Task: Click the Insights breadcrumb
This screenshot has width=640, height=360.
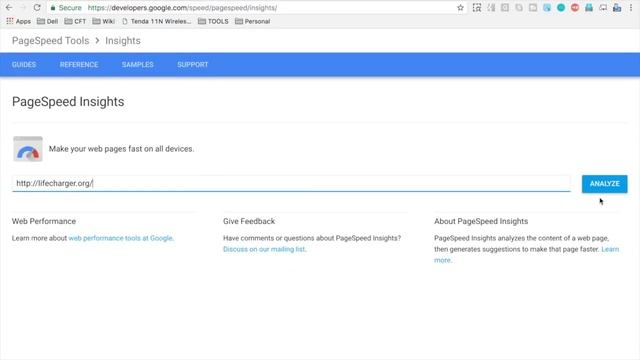Action: [123, 41]
